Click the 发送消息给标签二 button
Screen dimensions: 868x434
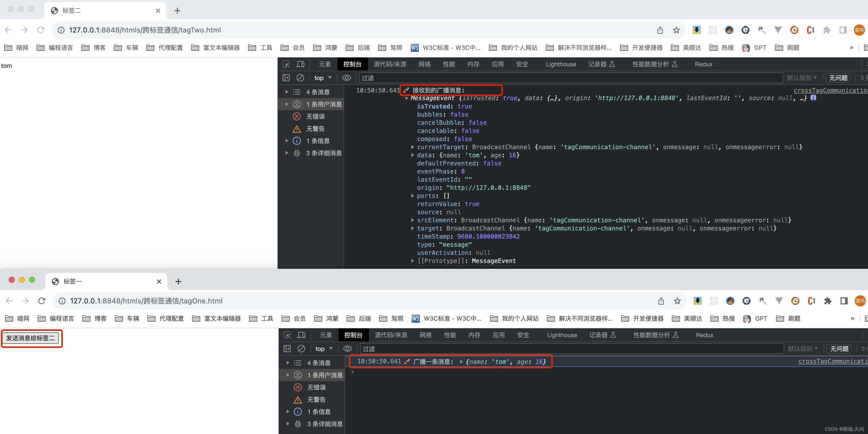point(31,338)
